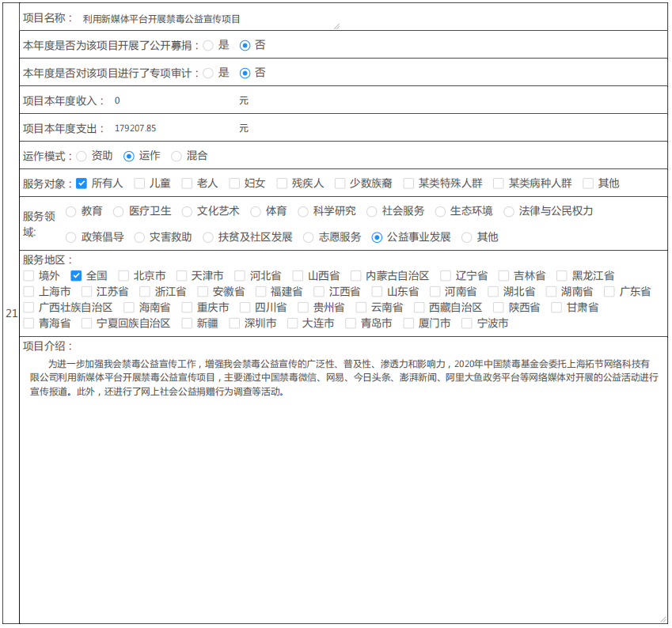
Task: Check the '宁波市' region checkbox
Action: pos(467,323)
